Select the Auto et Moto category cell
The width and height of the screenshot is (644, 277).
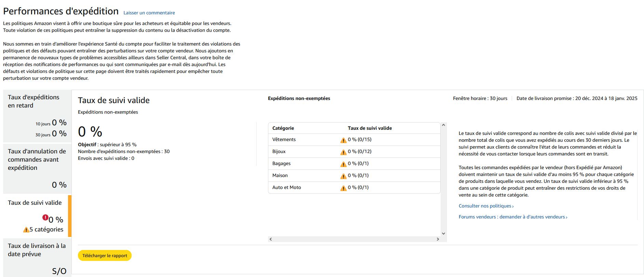point(287,187)
